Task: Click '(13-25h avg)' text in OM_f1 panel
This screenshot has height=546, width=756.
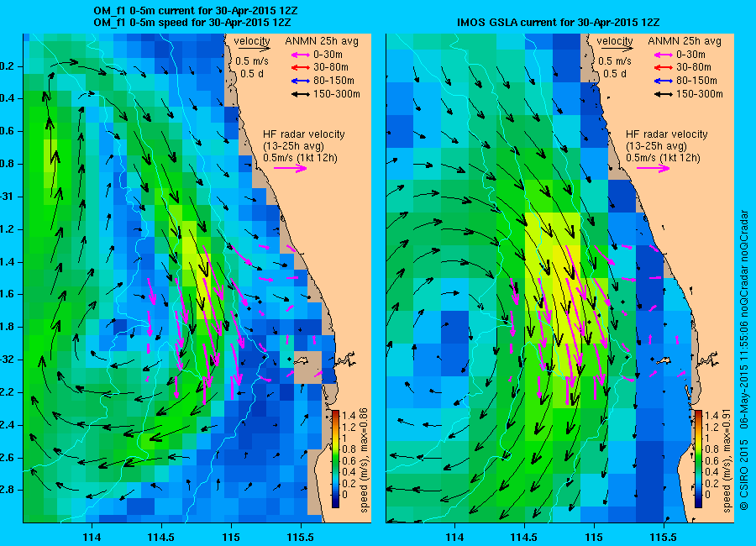Action: pos(293,146)
